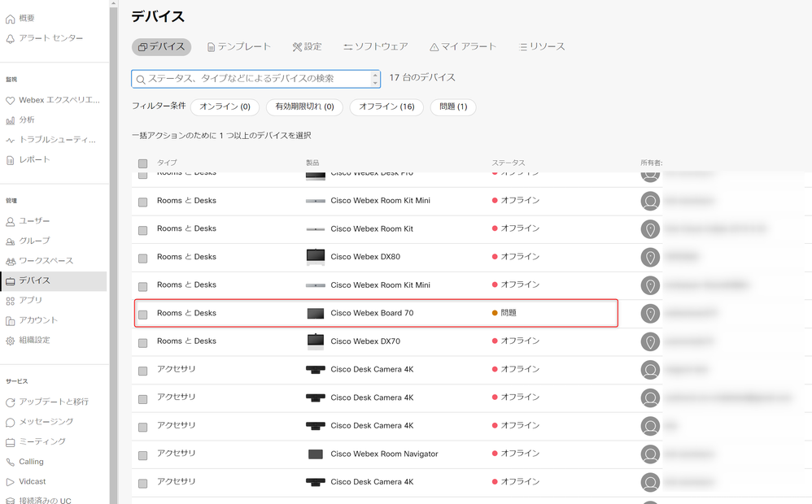Click the 17 台のデバイス count text

click(422, 77)
